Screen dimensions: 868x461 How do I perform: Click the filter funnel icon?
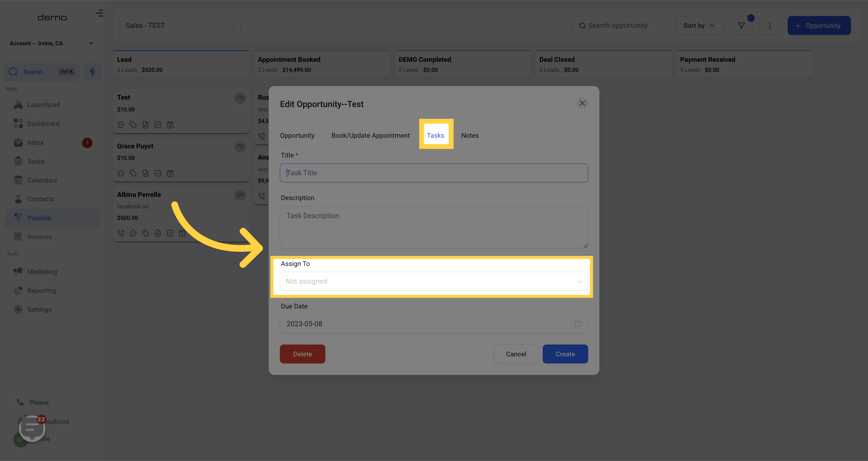[x=741, y=26]
